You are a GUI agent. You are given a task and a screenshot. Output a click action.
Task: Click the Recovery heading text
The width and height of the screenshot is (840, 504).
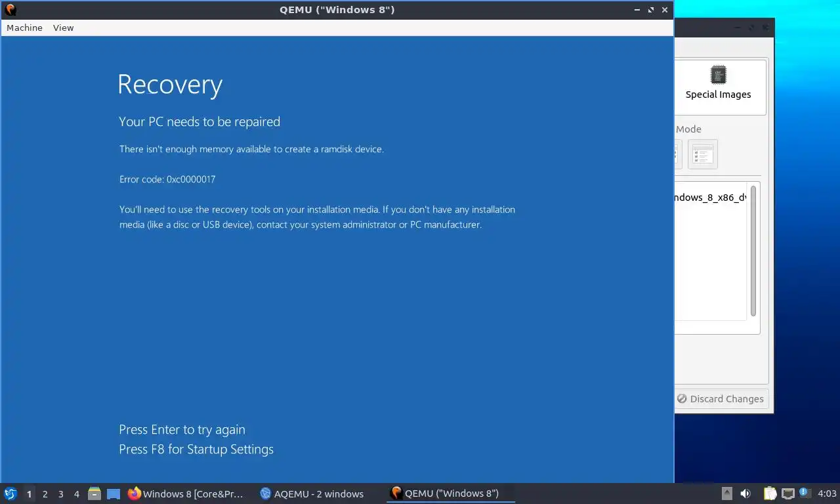click(170, 85)
